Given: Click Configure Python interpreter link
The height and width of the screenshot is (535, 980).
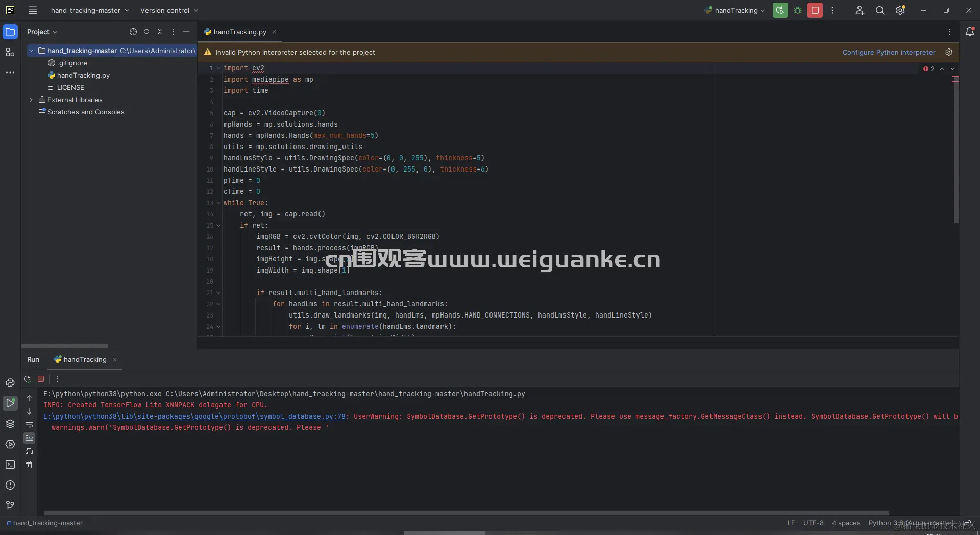Looking at the screenshot, I should tap(889, 52).
